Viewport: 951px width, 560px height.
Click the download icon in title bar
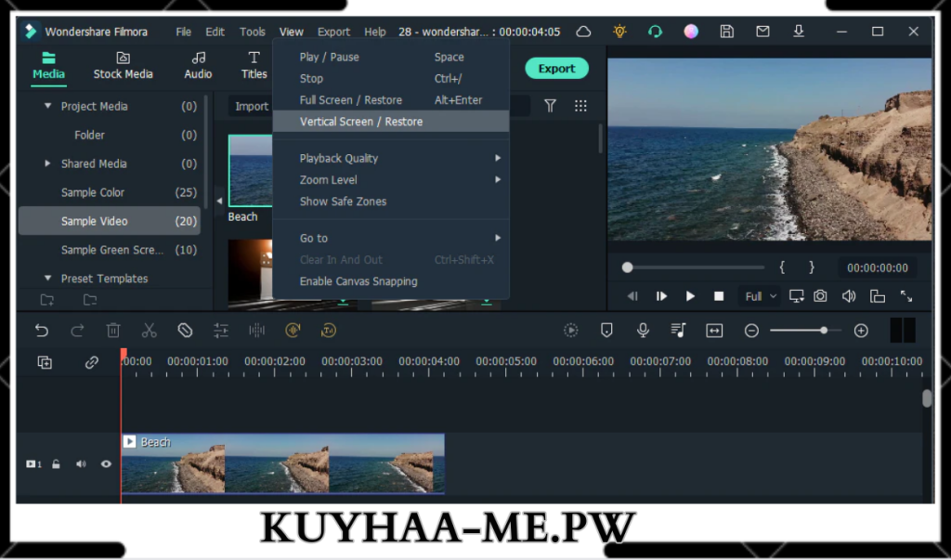pos(799,32)
